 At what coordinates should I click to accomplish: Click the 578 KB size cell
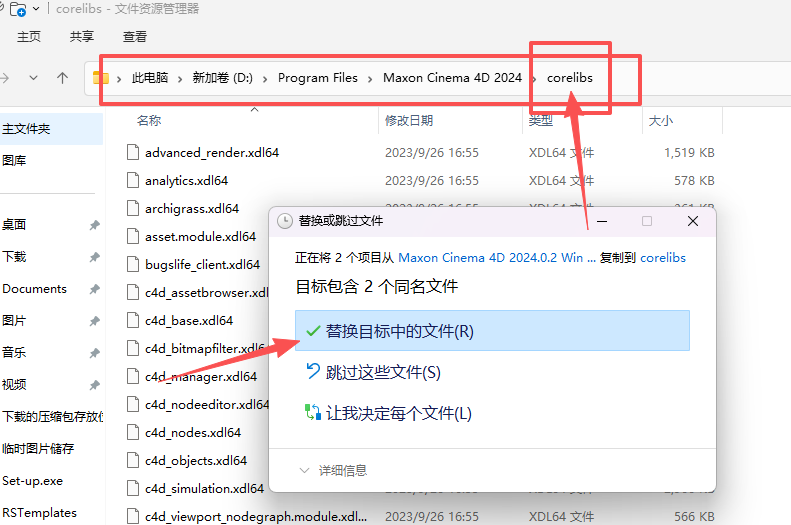[x=695, y=181]
